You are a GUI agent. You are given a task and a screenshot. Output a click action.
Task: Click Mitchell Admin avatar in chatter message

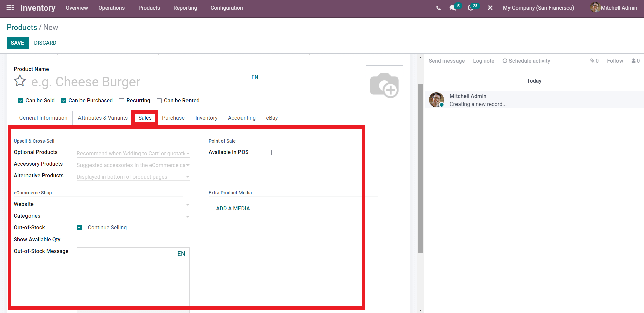point(436,100)
